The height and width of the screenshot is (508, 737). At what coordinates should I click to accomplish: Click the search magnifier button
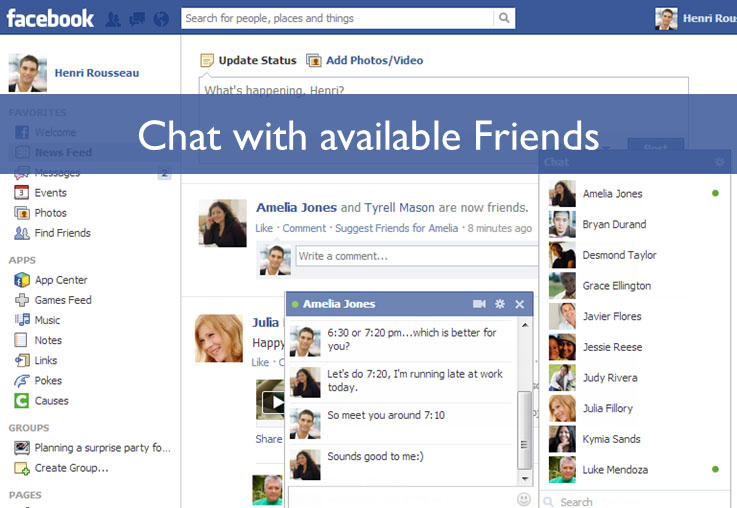tap(505, 18)
